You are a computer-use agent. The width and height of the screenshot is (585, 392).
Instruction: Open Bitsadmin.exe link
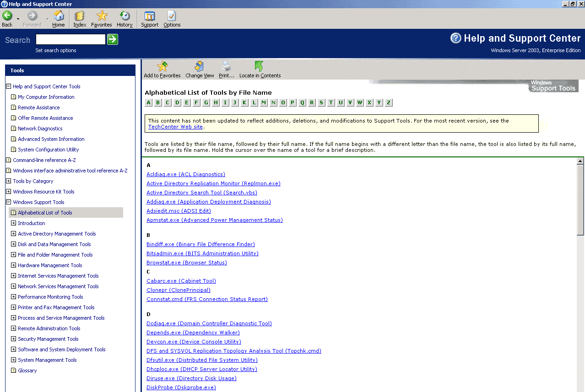point(202,253)
